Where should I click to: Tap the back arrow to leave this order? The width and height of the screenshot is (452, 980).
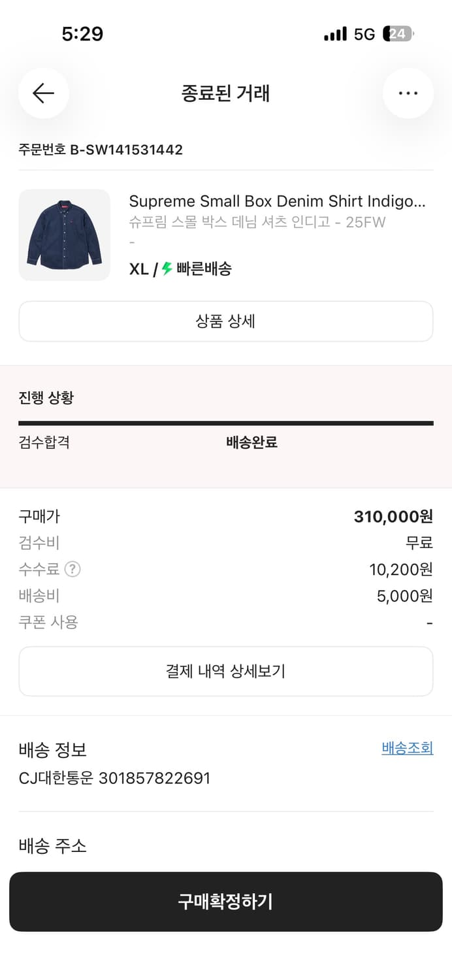tap(43, 93)
